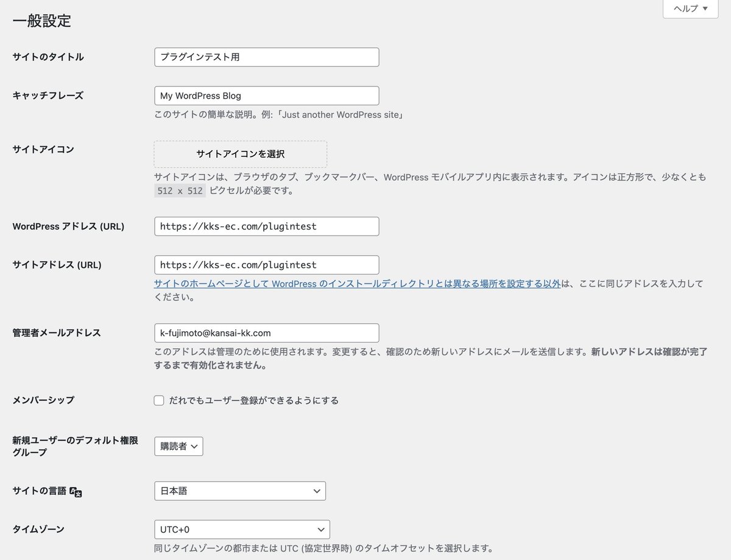Viewport: 731px width, 560px height.
Task: Click the タイムゾーン label
Action: [38, 530]
